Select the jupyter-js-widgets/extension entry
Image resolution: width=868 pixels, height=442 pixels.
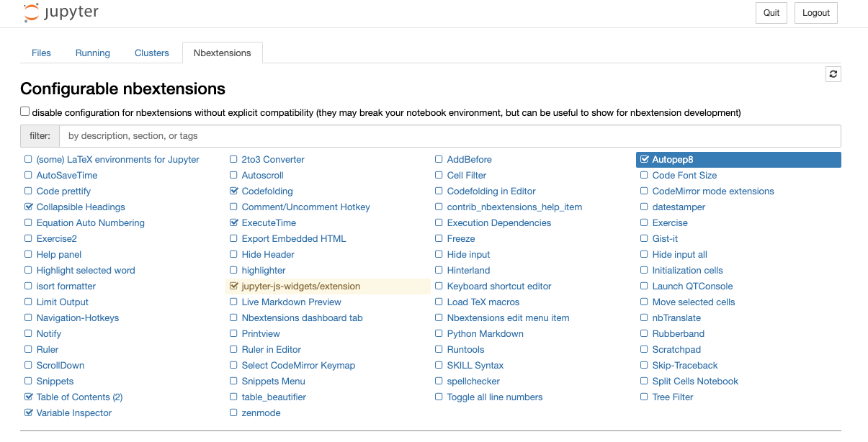(301, 287)
